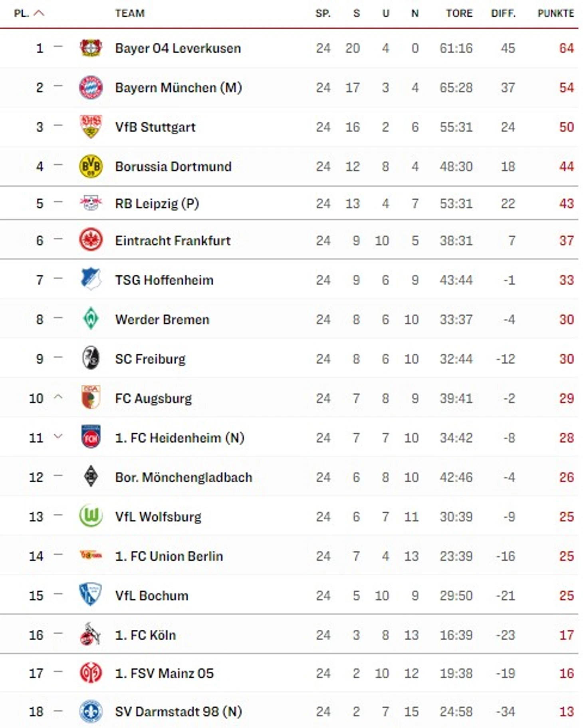583x728 pixels.
Task: Open the RB Leipzig club logo
Action: (91, 203)
